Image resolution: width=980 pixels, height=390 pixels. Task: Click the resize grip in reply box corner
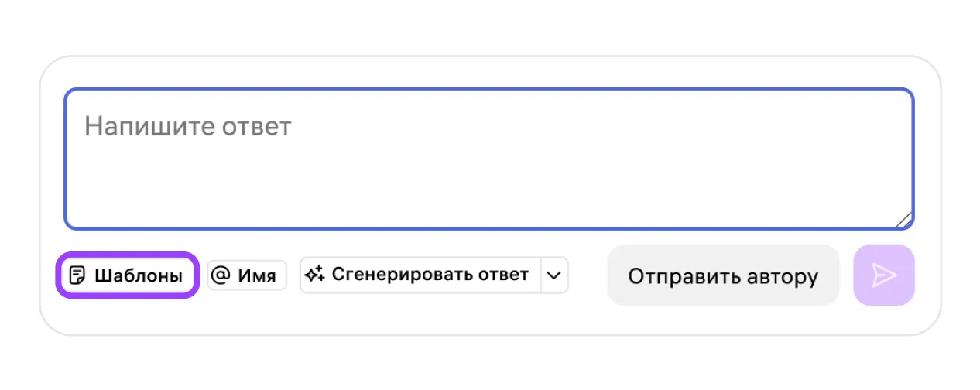pyautogui.click(x=904, y=221)
